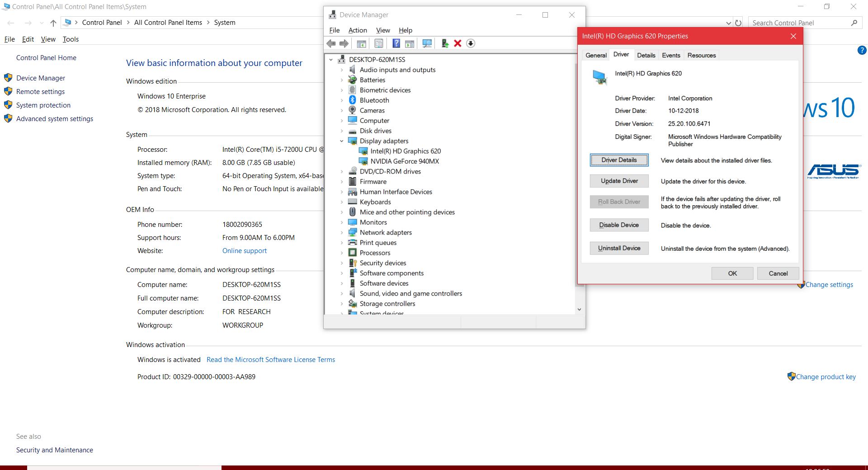The width and height of the screenshot is (868, 470).
Task: Click Show/Hide Action Pane toolbar icon
Action: [x=409, y=43]
